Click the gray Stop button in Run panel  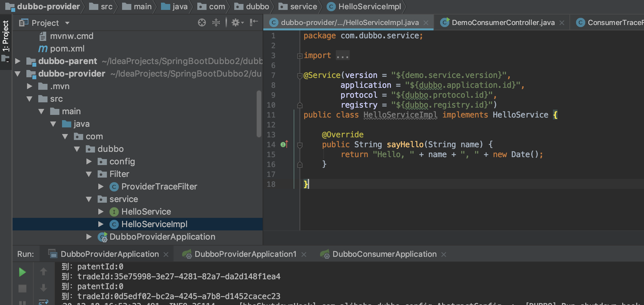[x=22, y=288]
